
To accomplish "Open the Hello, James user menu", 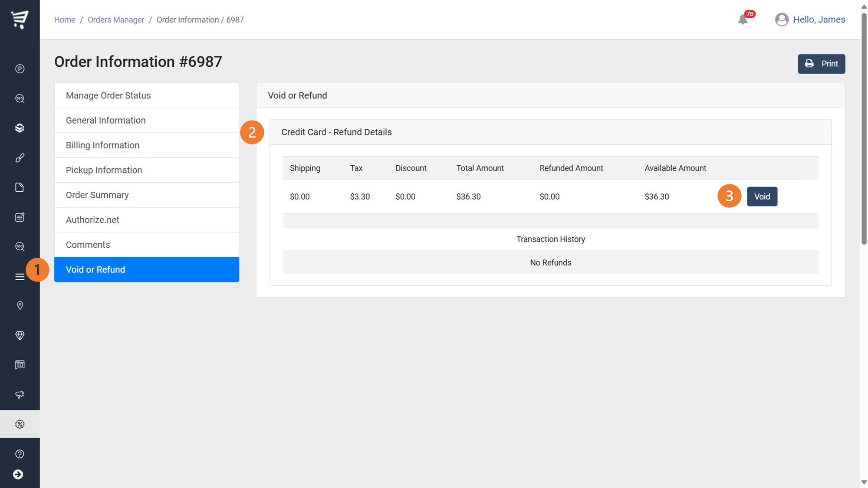I will [x=810, y=20].
